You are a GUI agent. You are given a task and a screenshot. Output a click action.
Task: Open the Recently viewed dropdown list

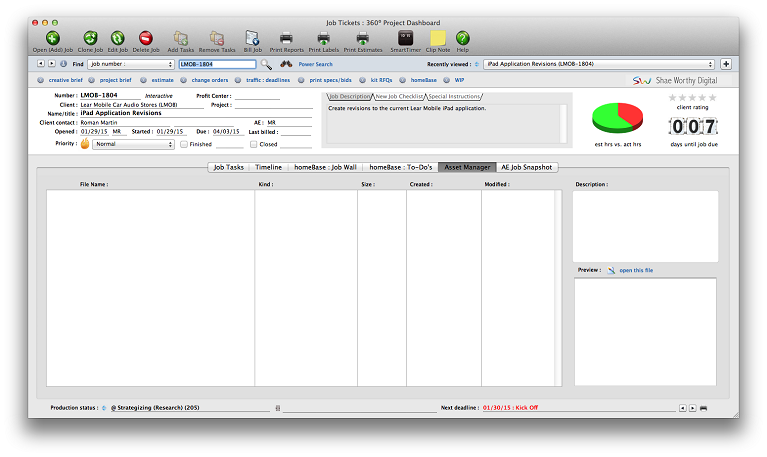coord(599,64)
